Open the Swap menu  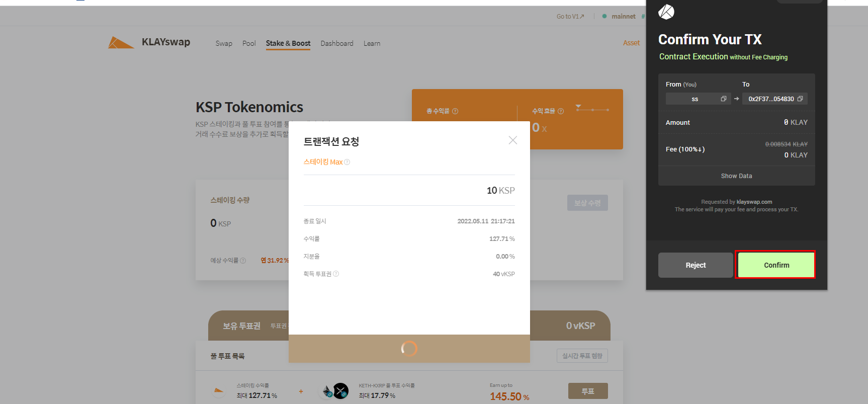click(x=224, y=43)
